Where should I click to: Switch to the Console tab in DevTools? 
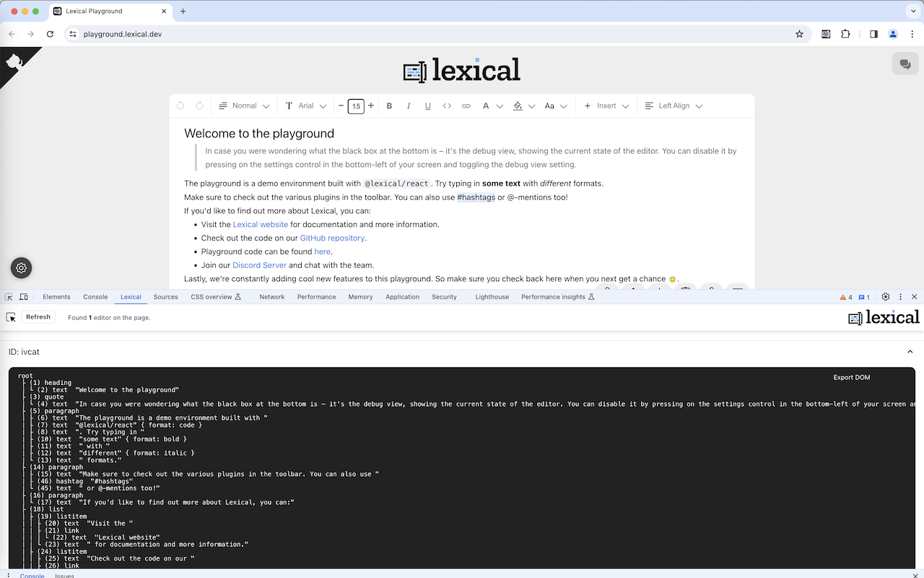pyautogui.click(x=95, y=296)
